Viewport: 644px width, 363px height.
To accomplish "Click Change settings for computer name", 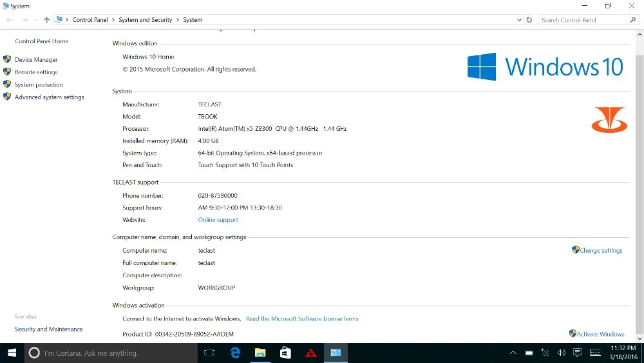I will coord(601,250).
